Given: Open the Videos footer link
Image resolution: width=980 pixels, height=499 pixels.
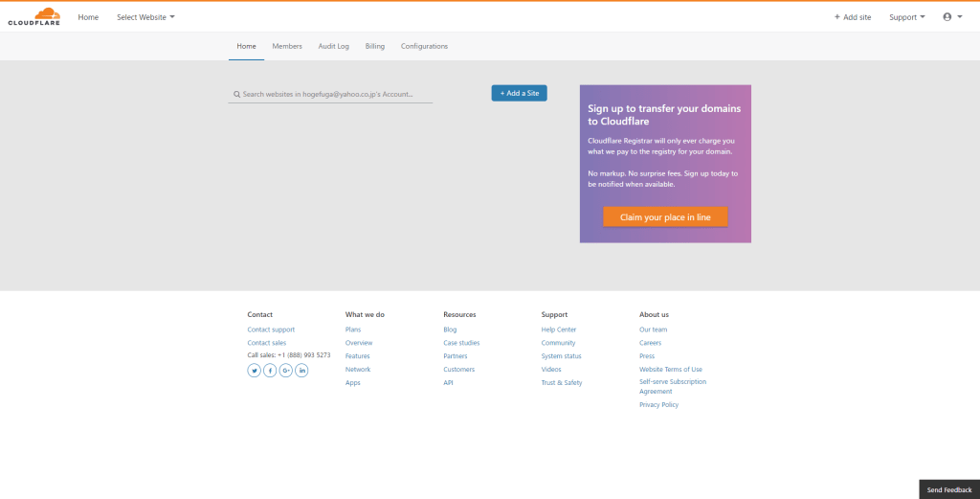Looking at the screenshot, I should click(551, 370).
